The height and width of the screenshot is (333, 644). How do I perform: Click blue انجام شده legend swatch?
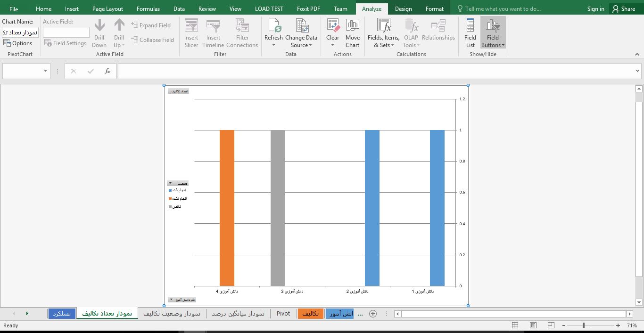pyautogui.click(x=170, y=190)
